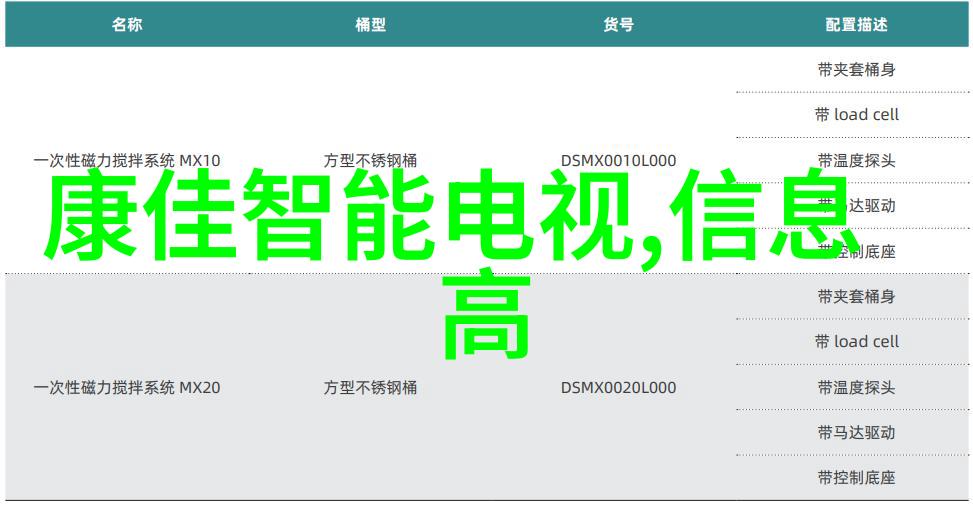973x505 pixels.
Task: Click the 名称 column header
Action: tap(127, 25)
